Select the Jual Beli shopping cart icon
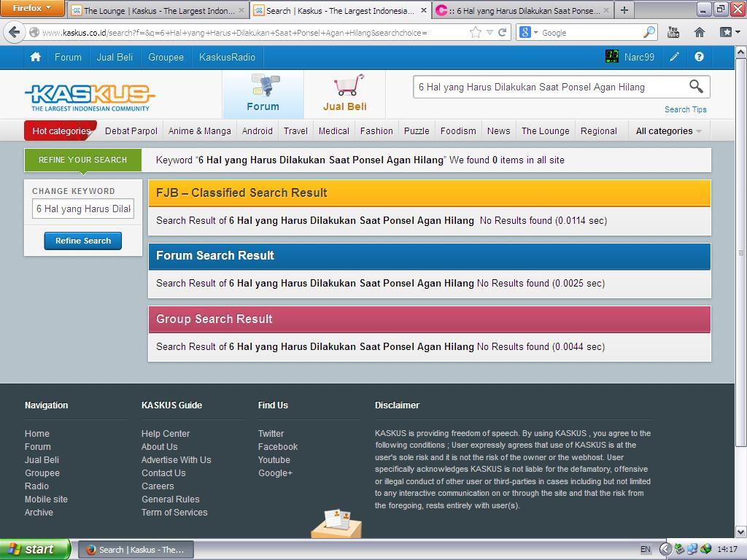747x560 pixels. click(x=345, y=93)
